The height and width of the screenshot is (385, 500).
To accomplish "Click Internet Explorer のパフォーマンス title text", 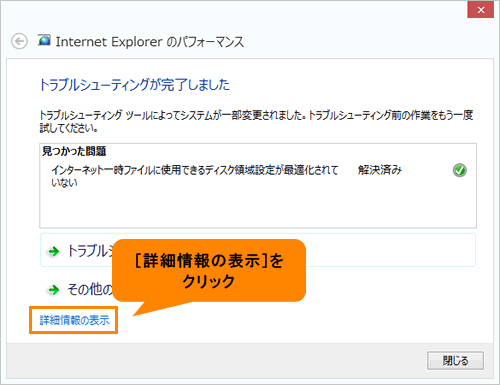I will [150, 42].
